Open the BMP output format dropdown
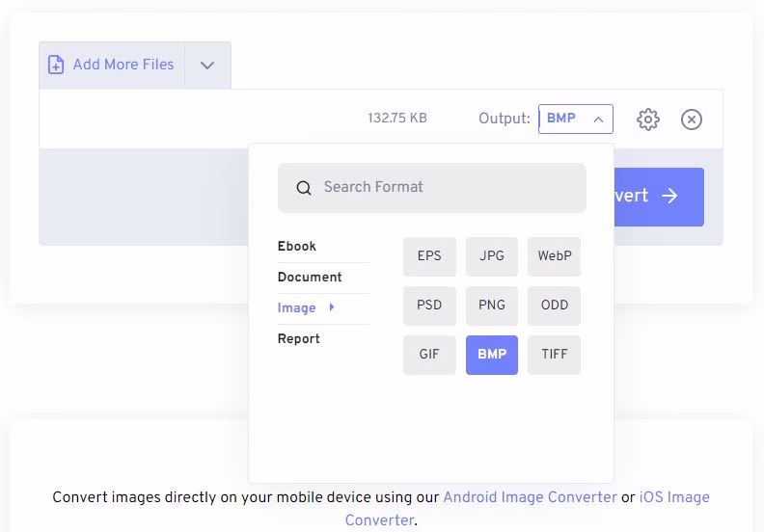 click(x=575, y=119)
